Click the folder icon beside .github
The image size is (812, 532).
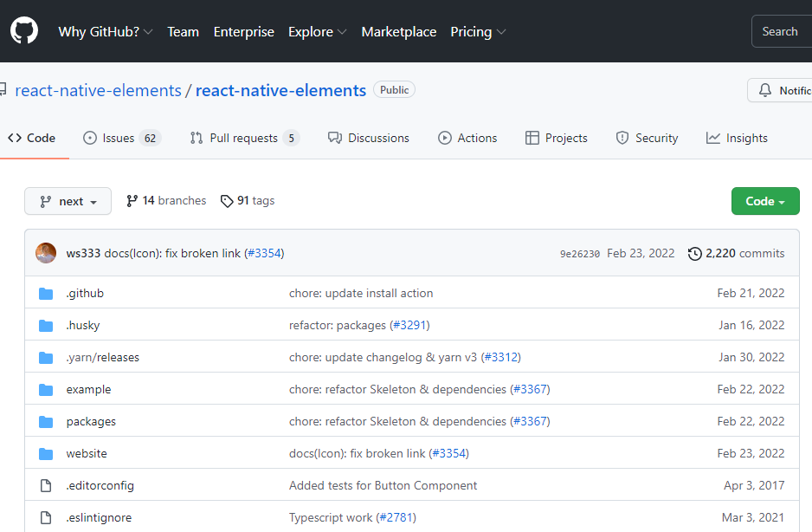(46, 294)
